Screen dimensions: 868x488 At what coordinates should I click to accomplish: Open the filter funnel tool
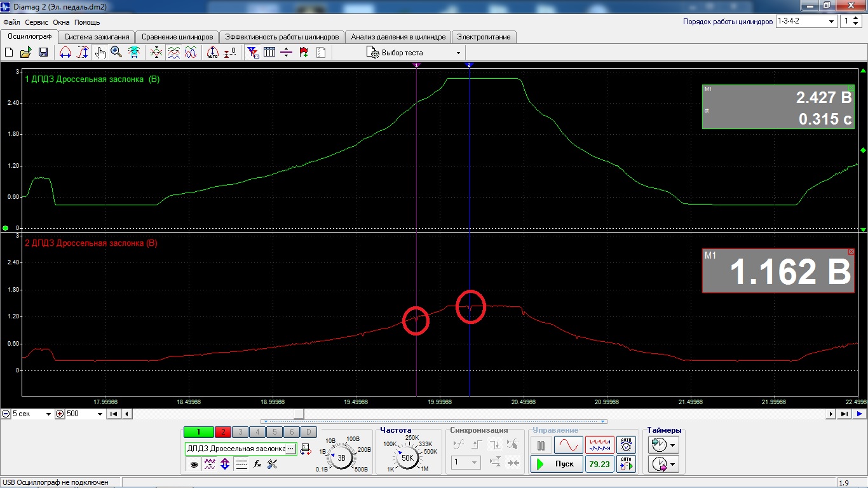click(252, 53)
